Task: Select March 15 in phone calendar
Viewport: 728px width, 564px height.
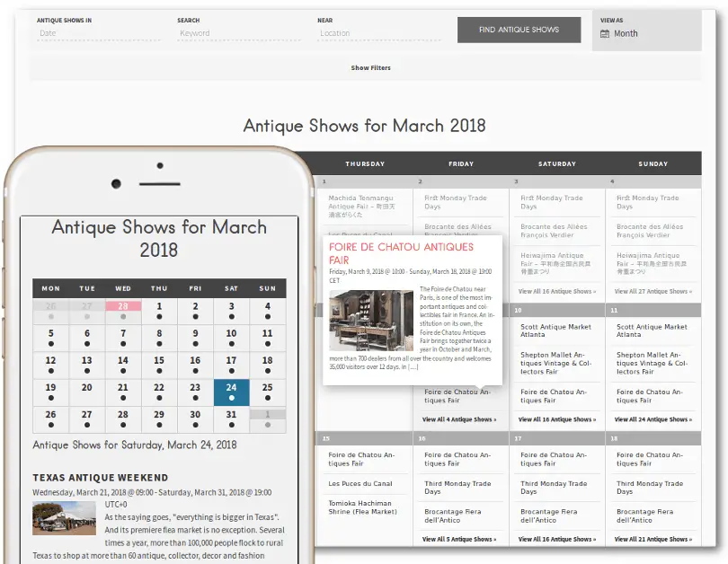Action: point(159,365)
